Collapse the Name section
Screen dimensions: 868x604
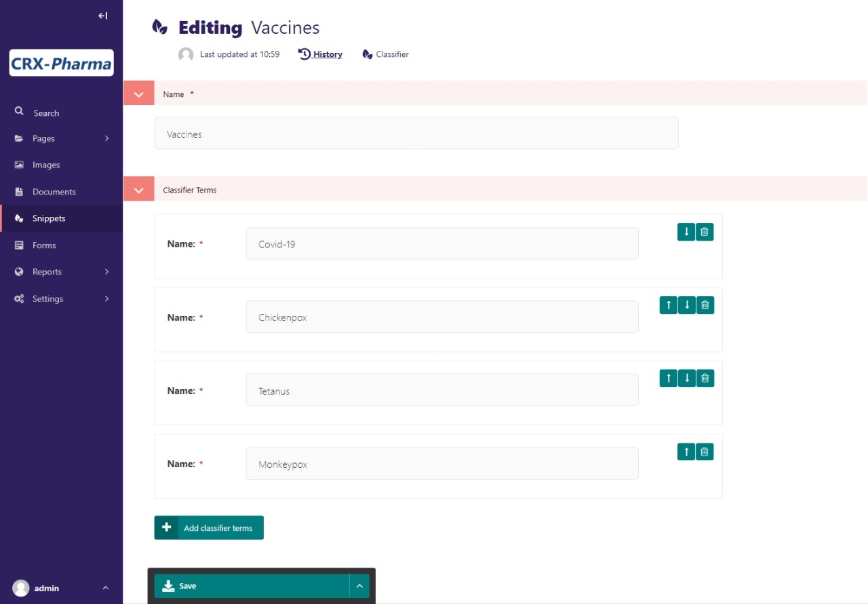[139, 94]
